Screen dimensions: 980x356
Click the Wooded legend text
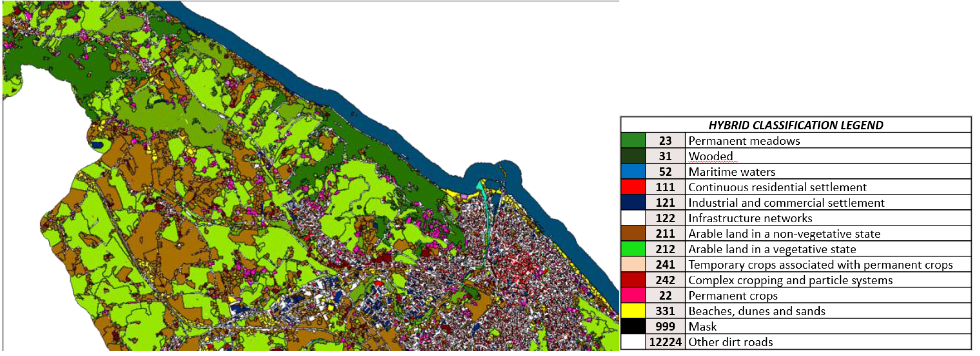[711, 156]
